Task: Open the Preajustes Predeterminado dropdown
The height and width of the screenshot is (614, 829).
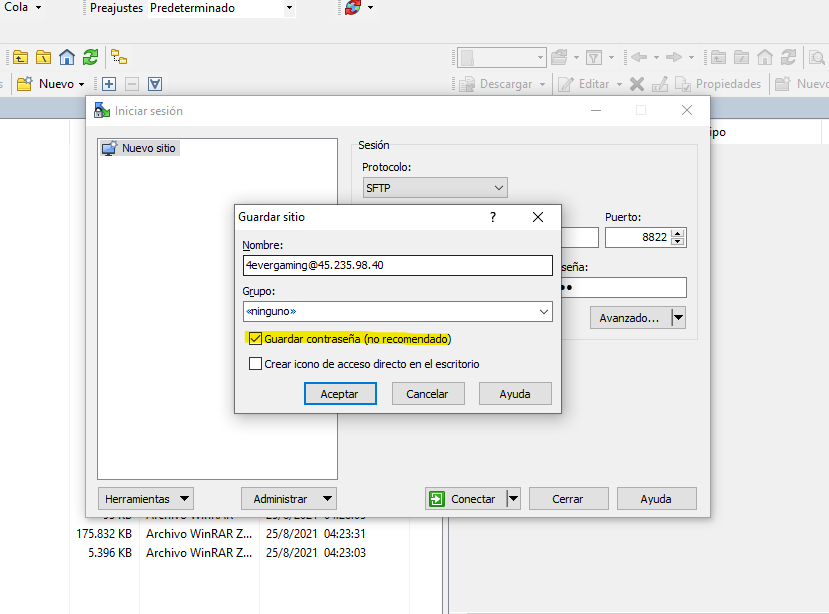Action: [x=289, y=8]
